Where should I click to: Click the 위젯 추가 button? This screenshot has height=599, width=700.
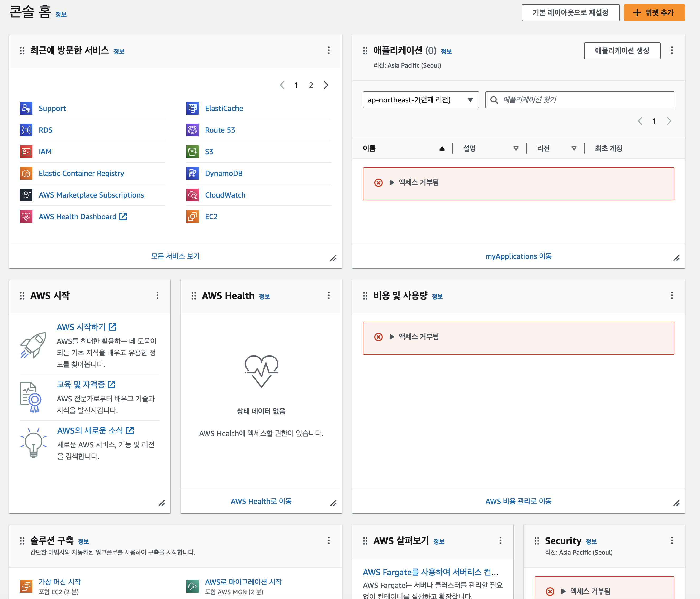click(x=654, y=13)
